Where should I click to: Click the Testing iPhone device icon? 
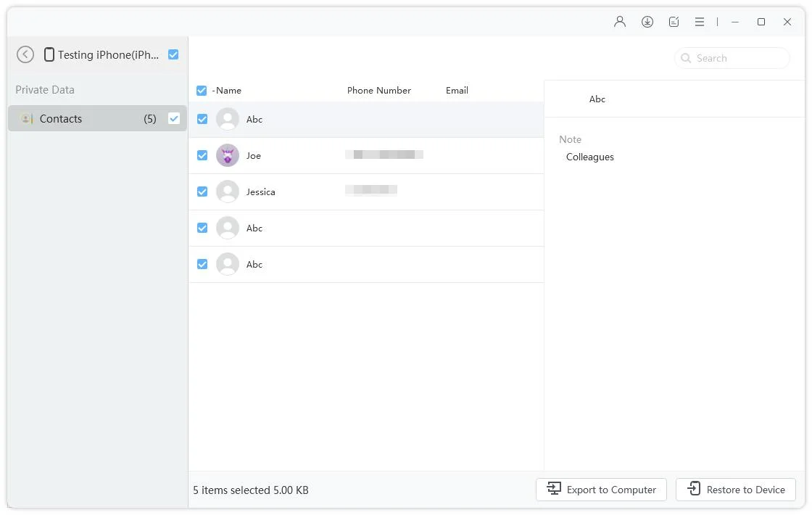(49, 54)
